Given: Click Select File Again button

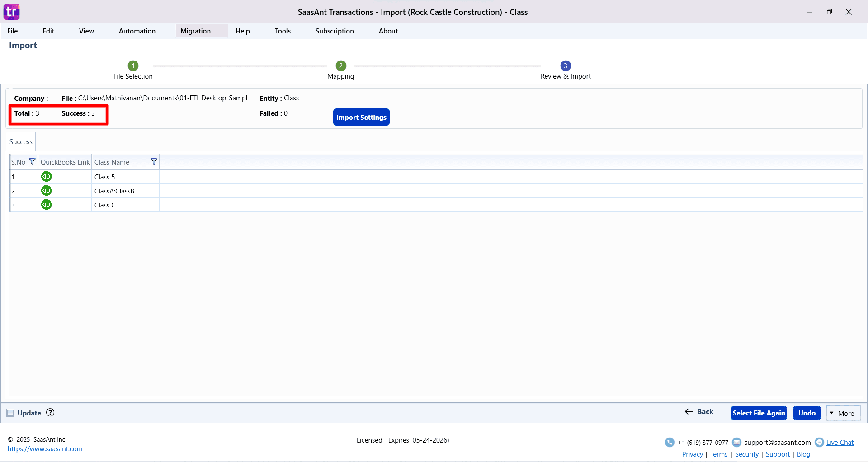Looking at the screenshot, I should coord(759,413).
